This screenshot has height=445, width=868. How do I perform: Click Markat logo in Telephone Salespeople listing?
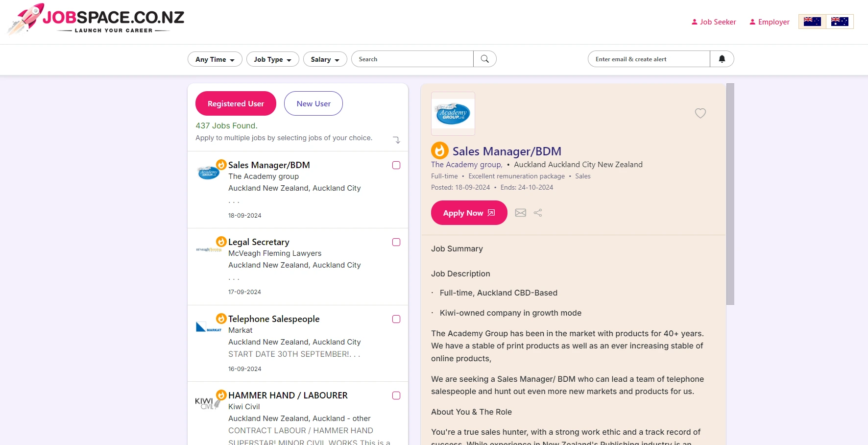point(209,327)
